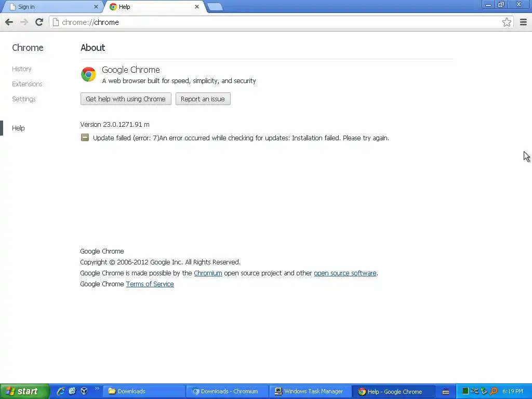Viewport: 532px width, 399px height.
Task: Restore down the Chrome window
Action: [501, 5]
